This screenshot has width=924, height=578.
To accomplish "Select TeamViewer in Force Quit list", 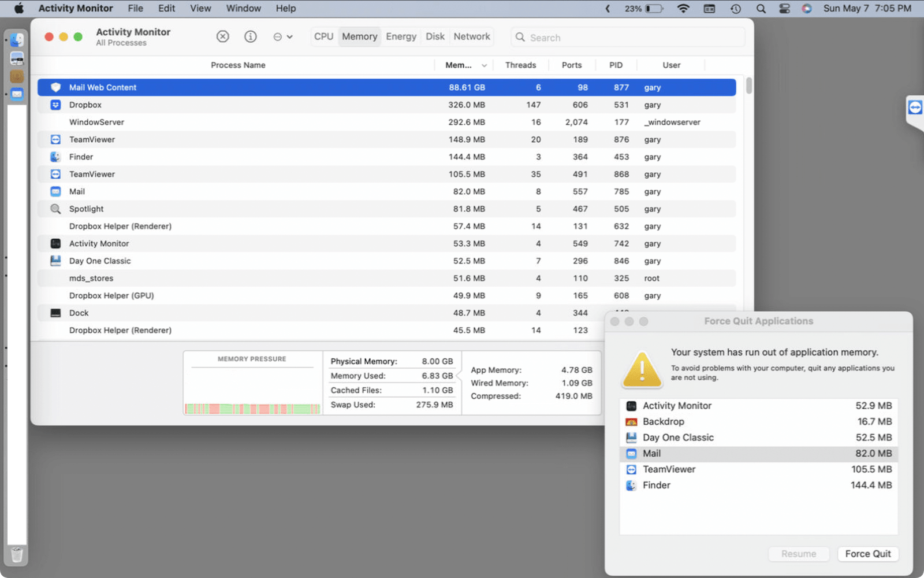I will (x=758, y=469).
